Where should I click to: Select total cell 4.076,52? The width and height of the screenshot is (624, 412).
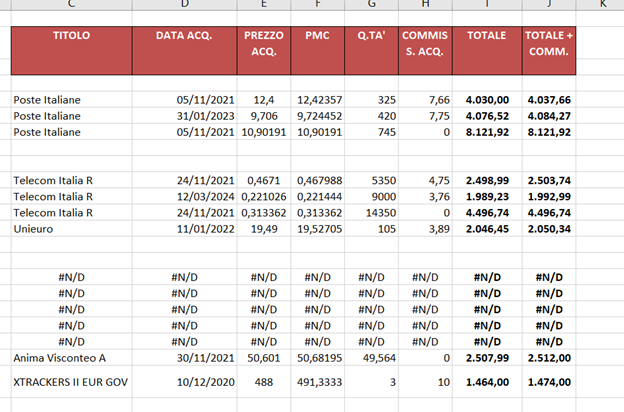click(487, 116)
